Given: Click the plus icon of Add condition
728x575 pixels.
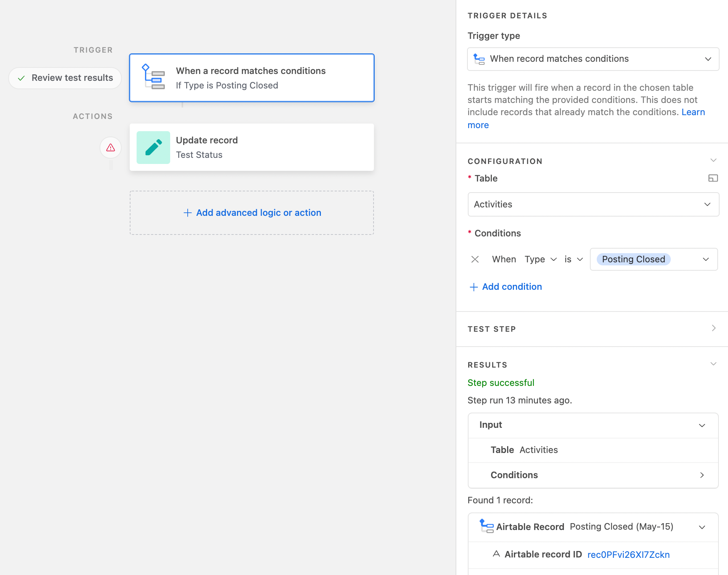Looking at the screenshot, I should [474, 287].
